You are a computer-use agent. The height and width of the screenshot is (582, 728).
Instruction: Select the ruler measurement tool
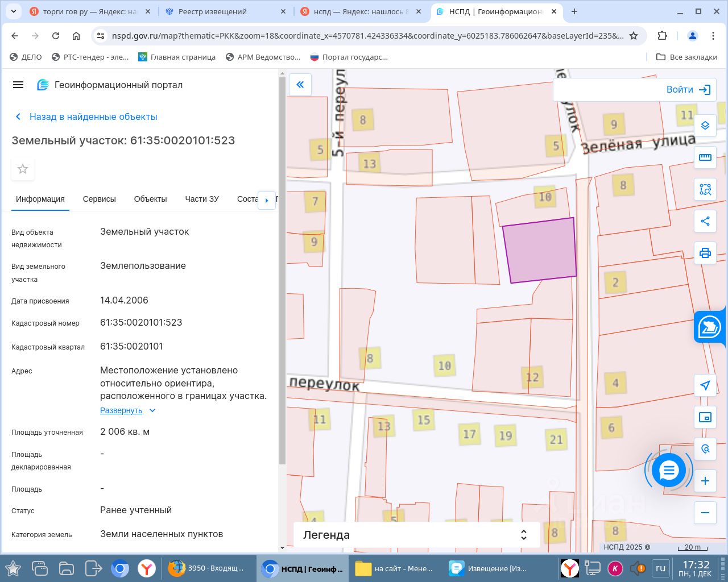pos(705,157)
